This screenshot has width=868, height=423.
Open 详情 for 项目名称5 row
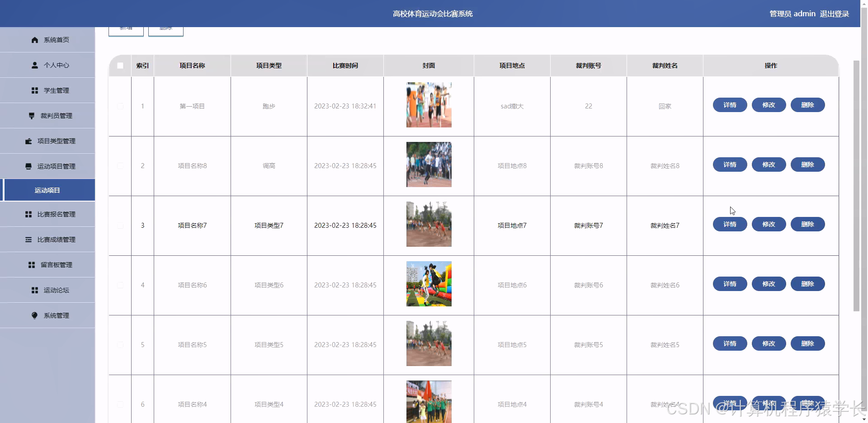point(730,343)
